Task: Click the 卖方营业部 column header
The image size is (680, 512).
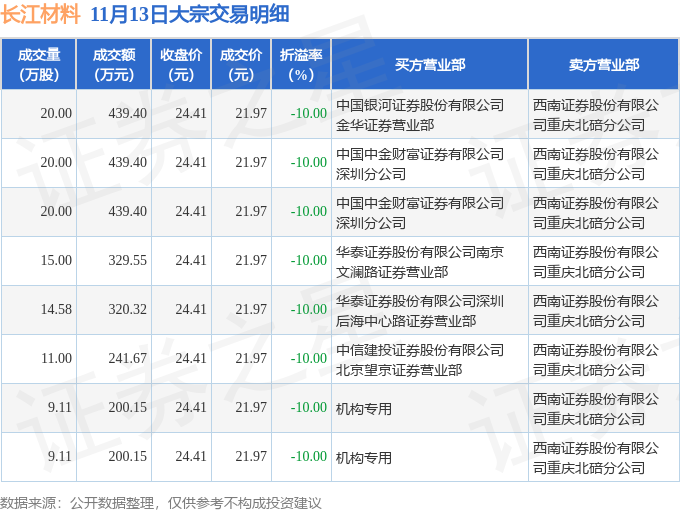Action: (604, 64)
